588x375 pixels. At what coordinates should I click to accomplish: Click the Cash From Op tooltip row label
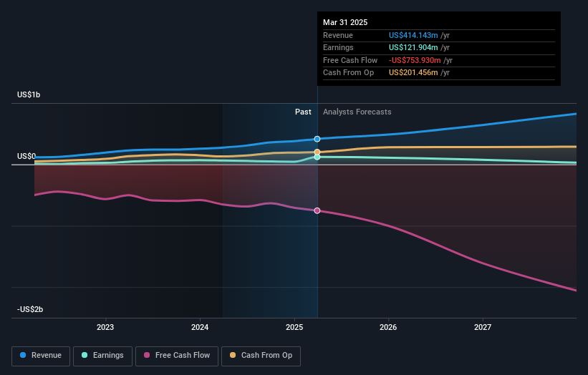click(x=348, y=73)
